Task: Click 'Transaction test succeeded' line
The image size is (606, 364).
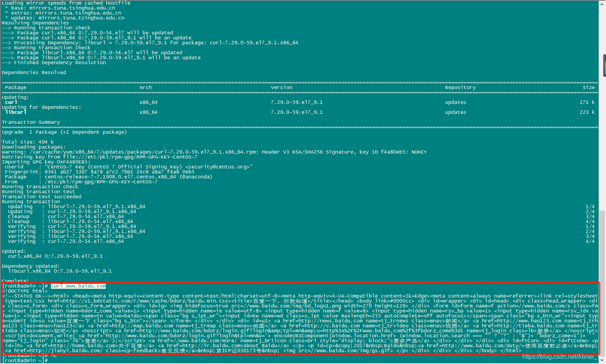Action: tap(42, 197)
